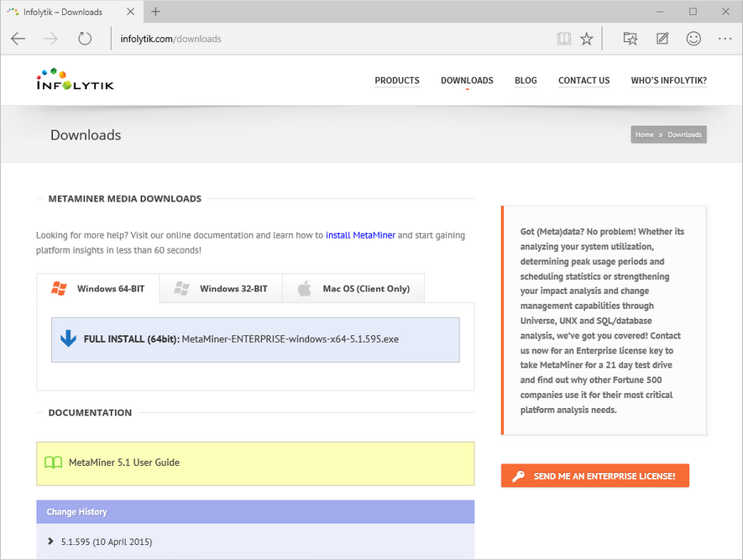743x560 pixels.
Task: Select the Windows 64-BIT tab
Action: pyautogui.click(x=98, y=288)
